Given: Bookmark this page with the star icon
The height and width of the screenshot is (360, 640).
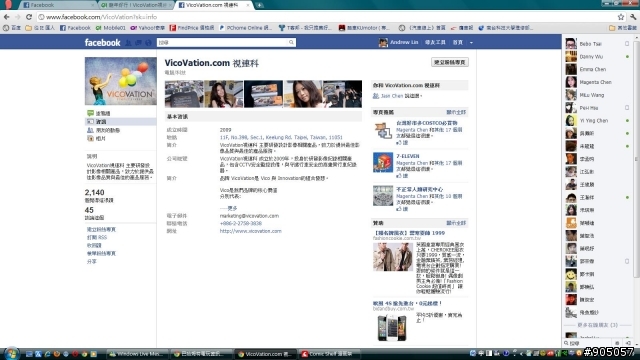Looking at the screenshot, I should click(x=621, y=17).
